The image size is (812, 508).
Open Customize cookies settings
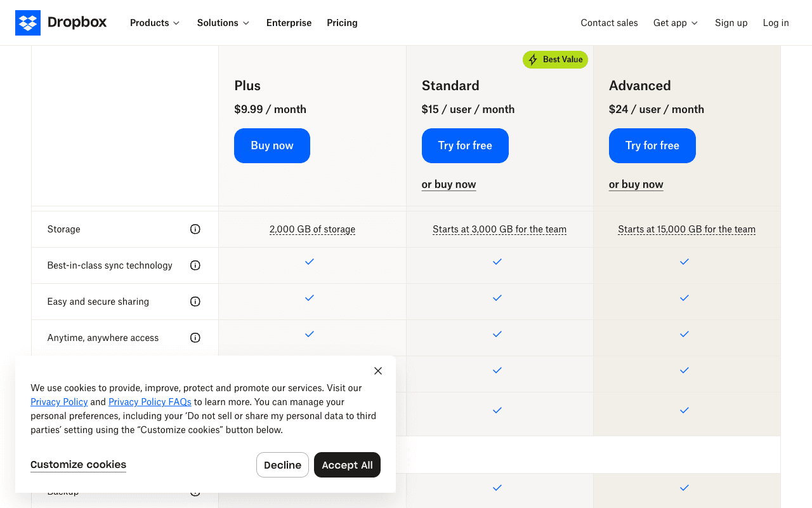coord(79,465)
